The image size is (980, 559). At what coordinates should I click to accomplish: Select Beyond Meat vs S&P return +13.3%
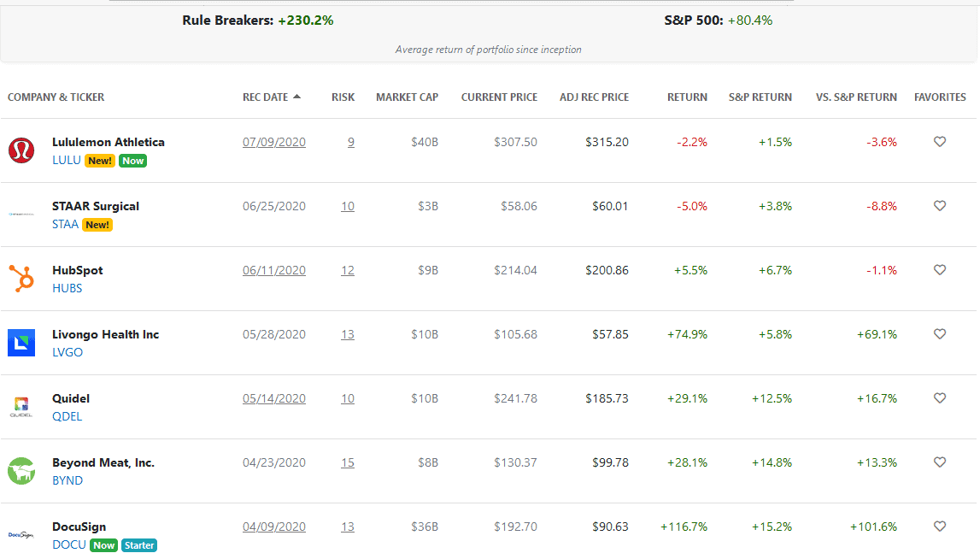(x=877, y=462)
